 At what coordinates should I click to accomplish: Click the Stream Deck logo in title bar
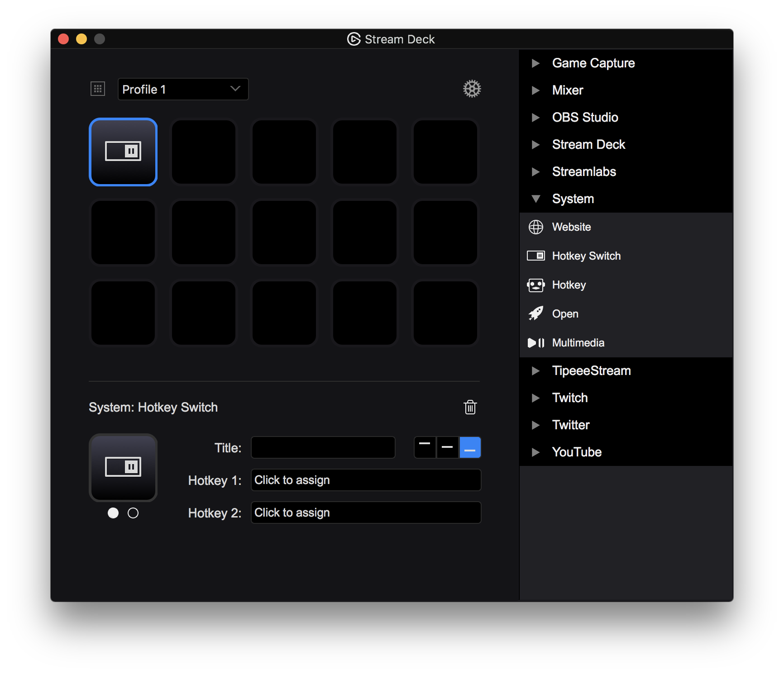point(354,39)
